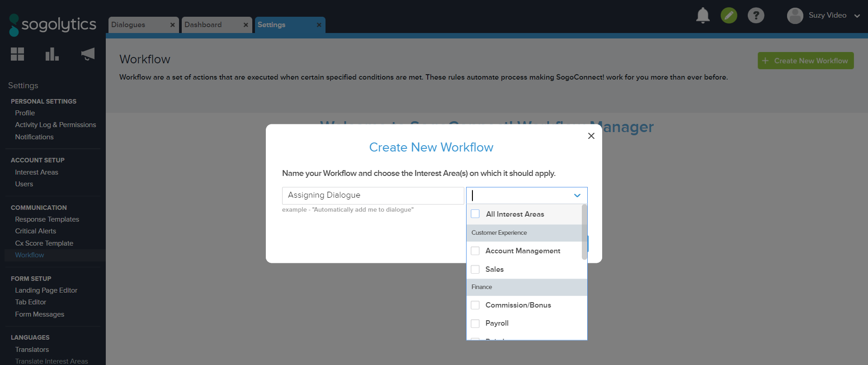This screenshot has width=868, height=365.
Task: Close the Create New Workflow dialog
Action: click(x=591, y=136)
